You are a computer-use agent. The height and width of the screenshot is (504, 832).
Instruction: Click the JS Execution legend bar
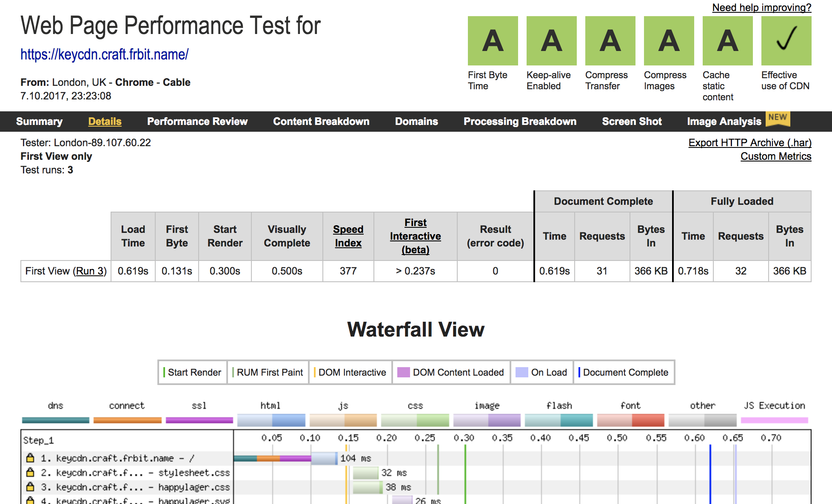pyautogui.click(x=775, y=420)
